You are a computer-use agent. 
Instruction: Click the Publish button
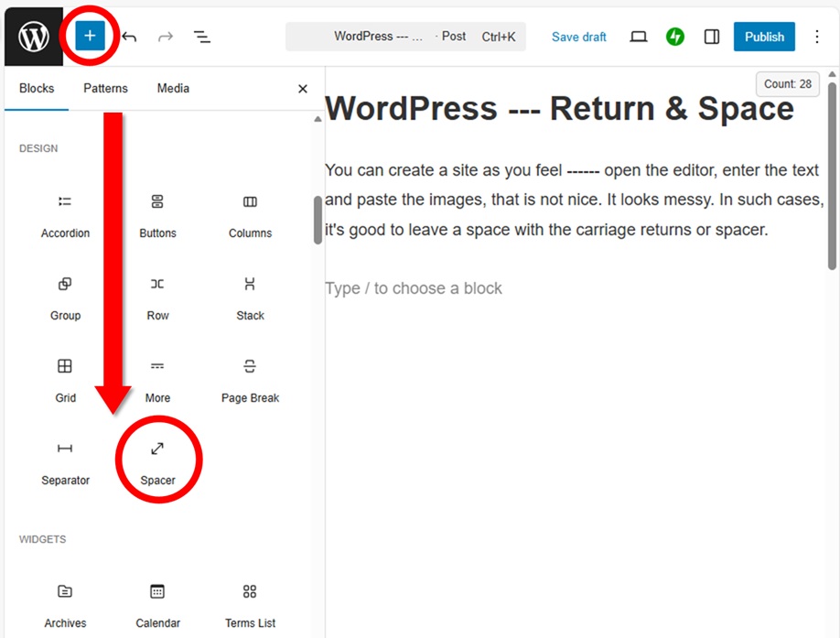pos(764,37)
